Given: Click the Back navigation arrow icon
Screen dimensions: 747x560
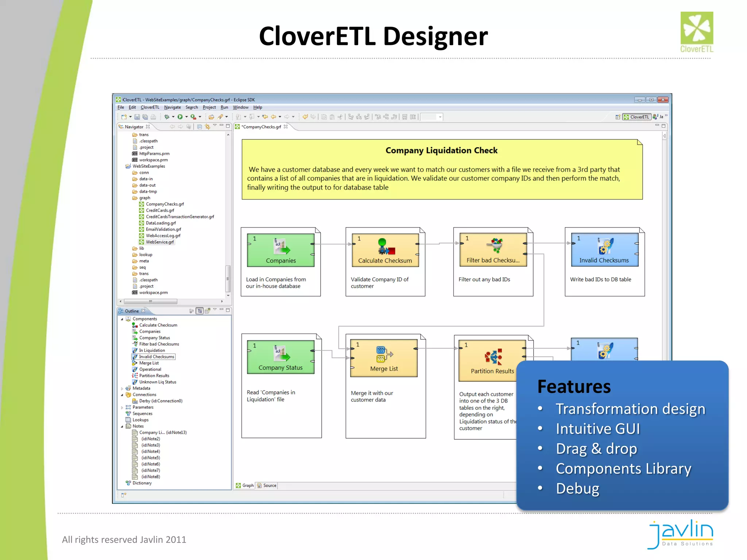Looking at the screenshot, I should (274, 117).
